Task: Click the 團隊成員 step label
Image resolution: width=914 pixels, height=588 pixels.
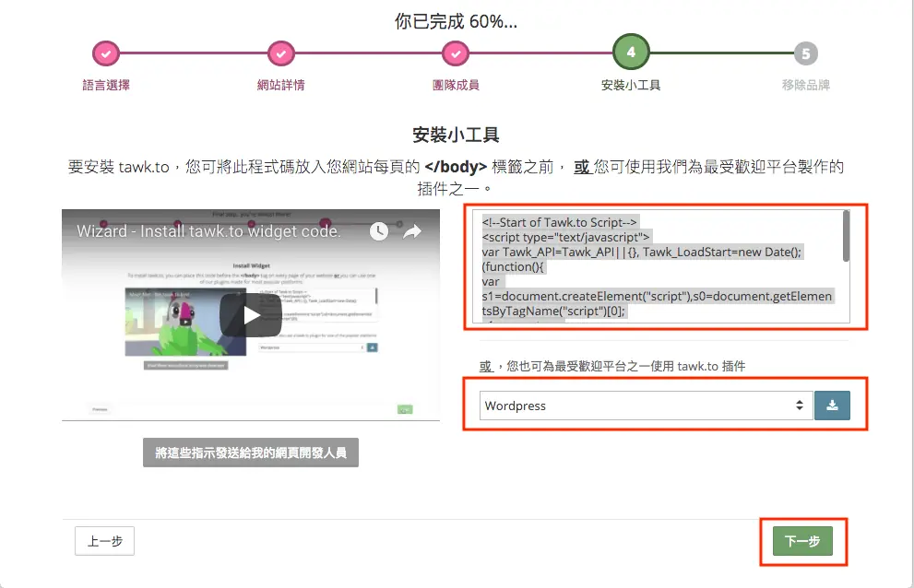Action: point(456,85)
